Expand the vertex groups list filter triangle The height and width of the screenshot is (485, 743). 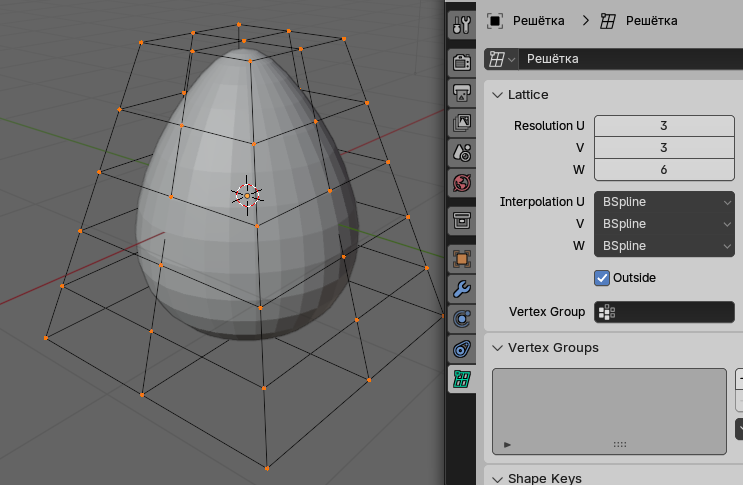[x=507, y=445]
